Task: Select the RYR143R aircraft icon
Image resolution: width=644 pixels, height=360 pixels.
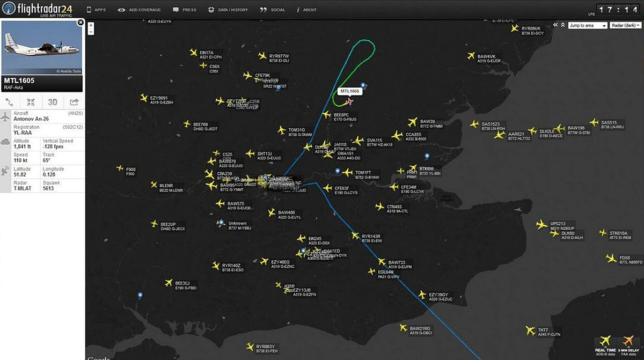Action: [x=355, y=236]
